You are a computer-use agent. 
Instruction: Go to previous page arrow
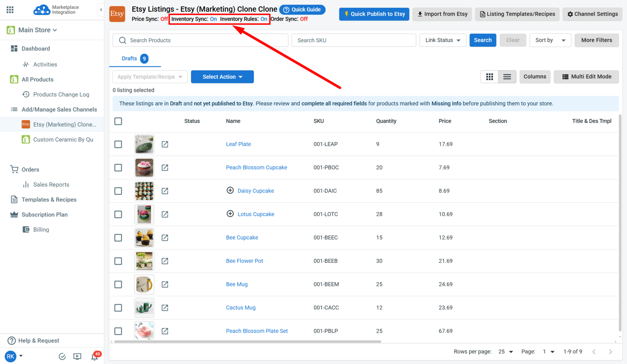coord(594,352)
